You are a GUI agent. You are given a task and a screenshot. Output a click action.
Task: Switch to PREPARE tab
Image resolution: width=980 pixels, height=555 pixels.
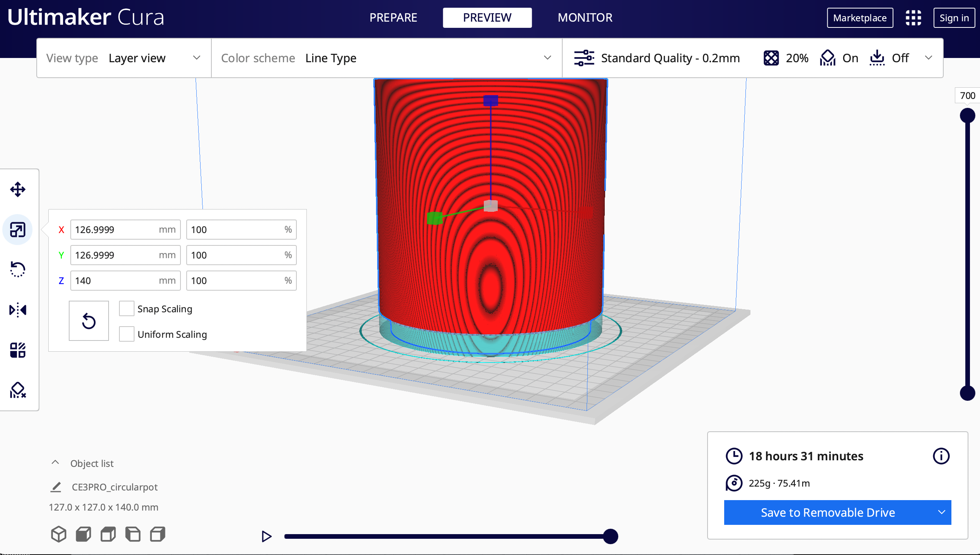pos(393,17)
